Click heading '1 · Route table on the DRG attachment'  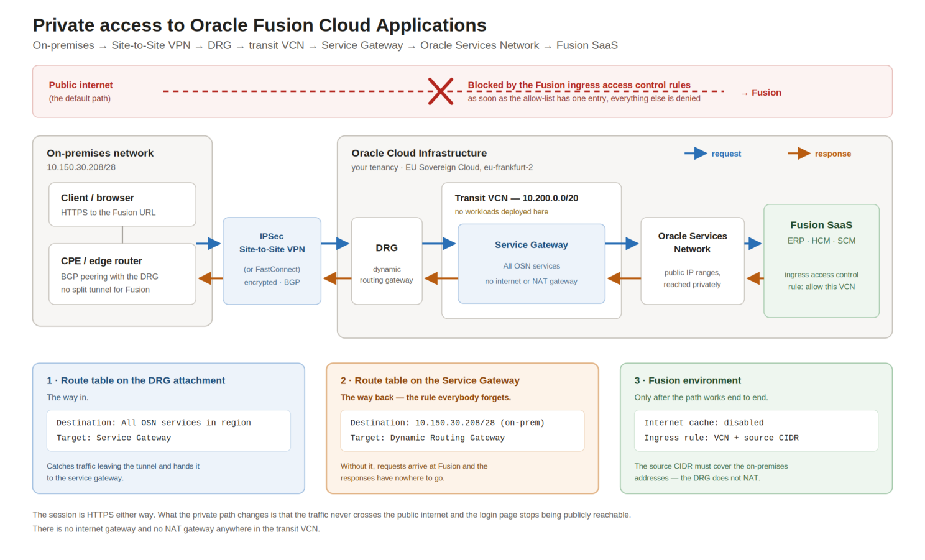(x=136, y=380)
